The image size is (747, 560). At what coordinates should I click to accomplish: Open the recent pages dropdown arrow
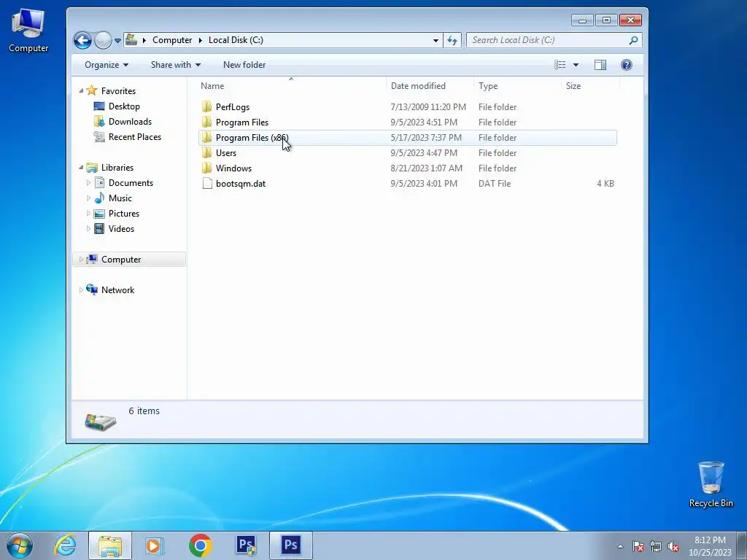(117, 41)
